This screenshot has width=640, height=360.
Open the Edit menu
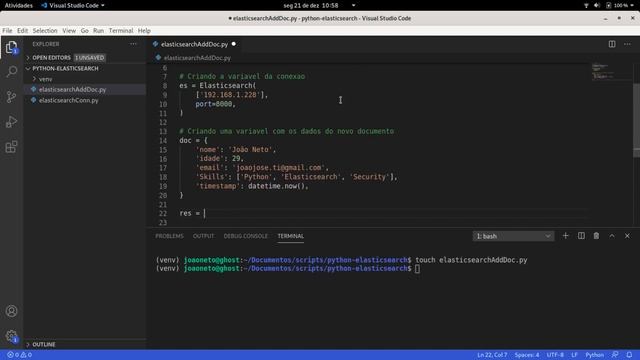pyautogui.click(x=22, y=31)
